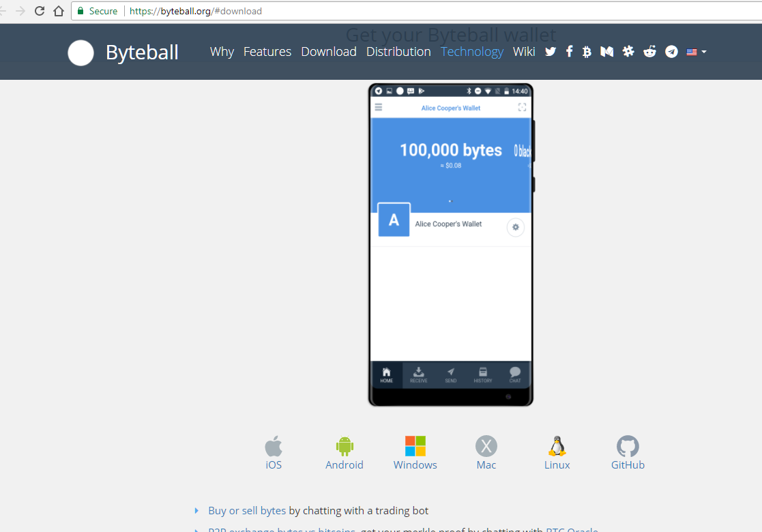Viewport: 762px width, 532px height.
Task: Open the Buy or sell bytes link
Action: 247,511
